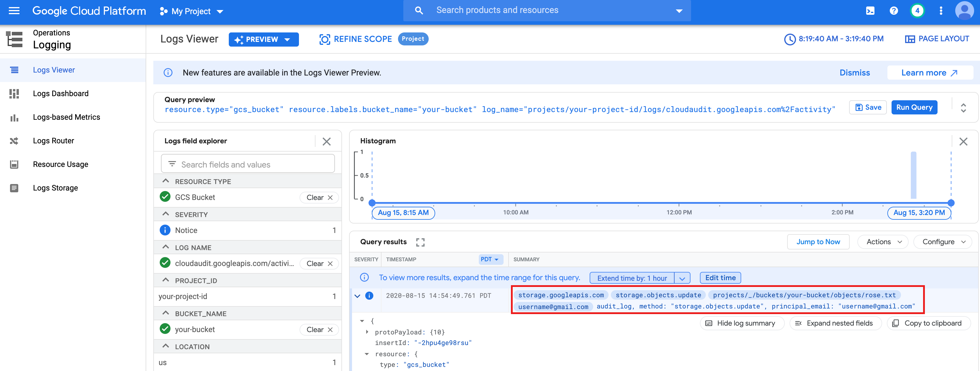Click the Search fields and values box

click(248, 164)
